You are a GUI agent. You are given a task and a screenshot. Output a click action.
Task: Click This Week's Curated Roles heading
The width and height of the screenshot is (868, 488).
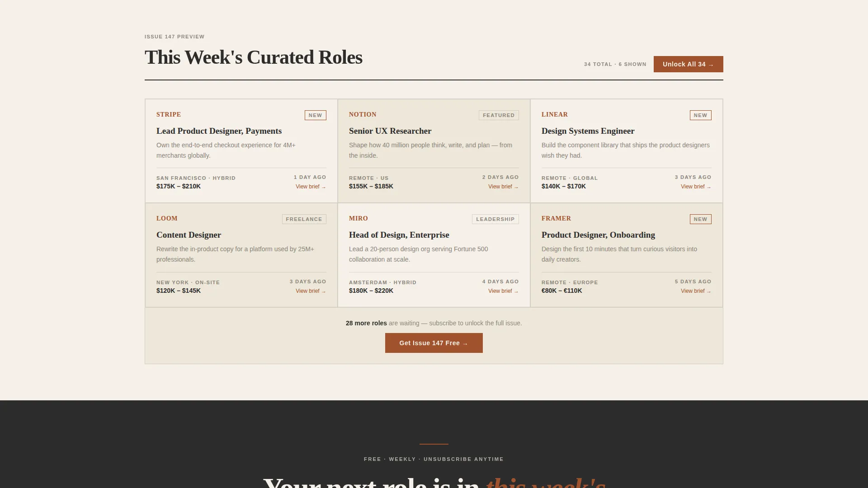(x=253, y=57)
